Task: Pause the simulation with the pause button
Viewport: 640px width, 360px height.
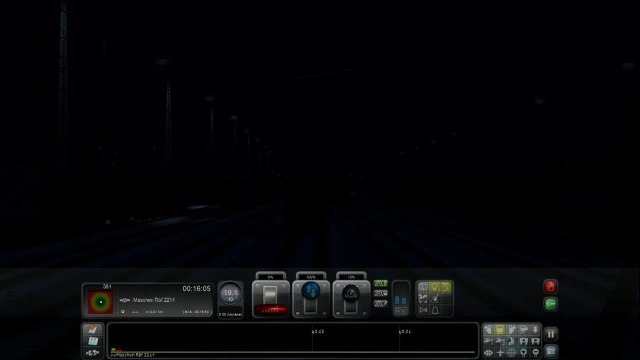Action: click(x=551, y=334)
